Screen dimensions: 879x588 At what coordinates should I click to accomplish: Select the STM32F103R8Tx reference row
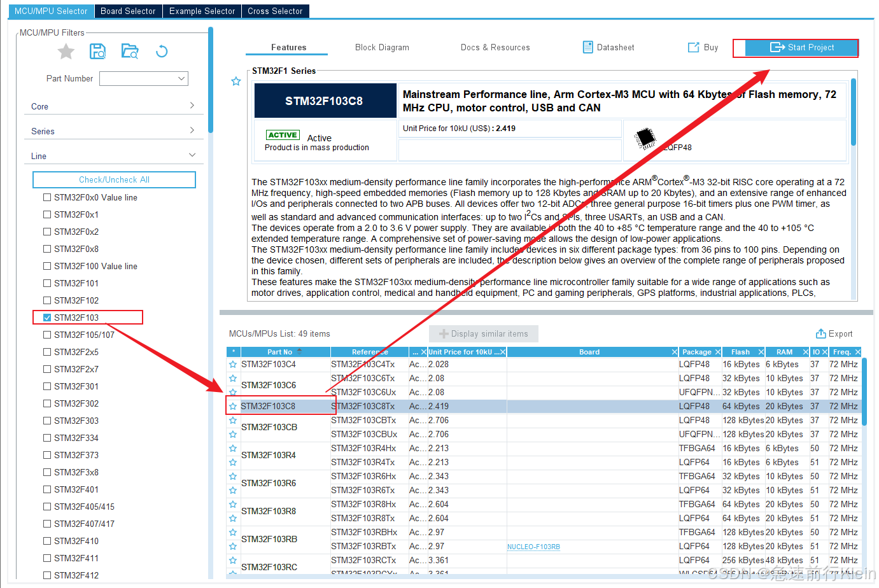pyautogui.click(x=370, y=519)
